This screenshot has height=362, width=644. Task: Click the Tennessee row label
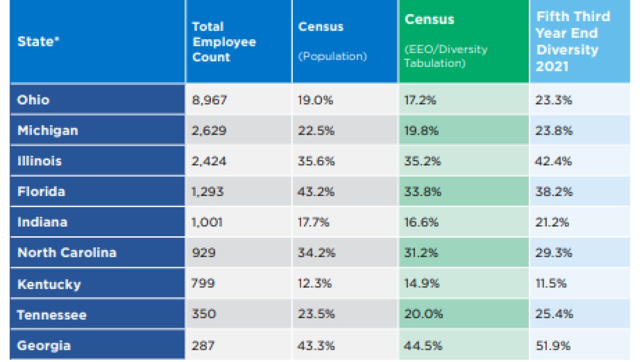click(98, 315)
